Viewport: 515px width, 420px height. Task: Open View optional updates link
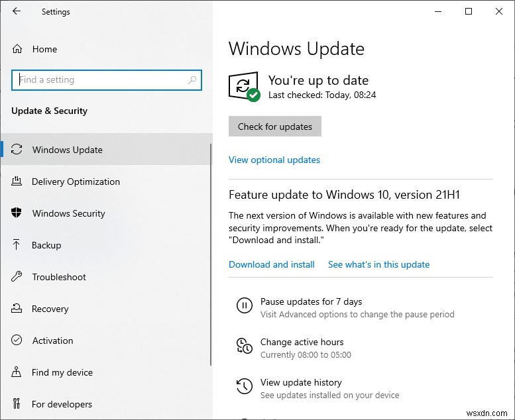(274, 160)
